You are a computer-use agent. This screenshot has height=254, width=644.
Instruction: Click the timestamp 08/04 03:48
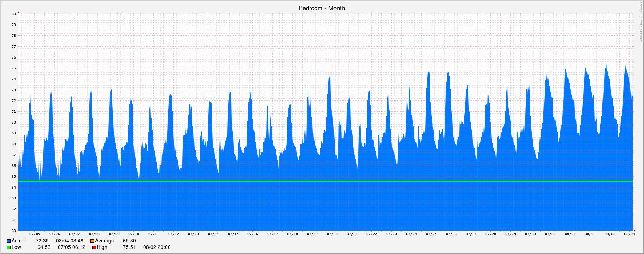click(70, 241)
